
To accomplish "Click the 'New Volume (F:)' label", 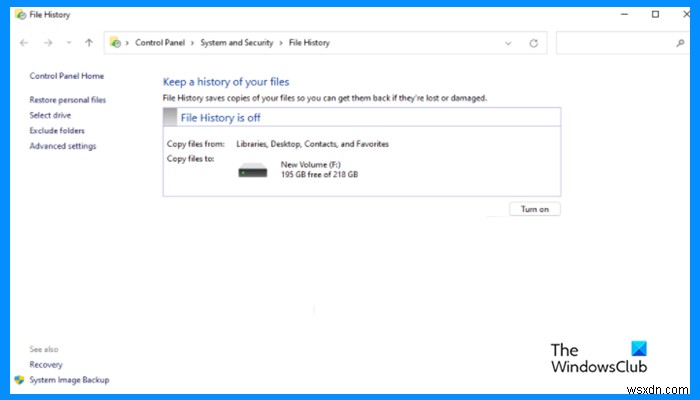I will coord(311,165).
